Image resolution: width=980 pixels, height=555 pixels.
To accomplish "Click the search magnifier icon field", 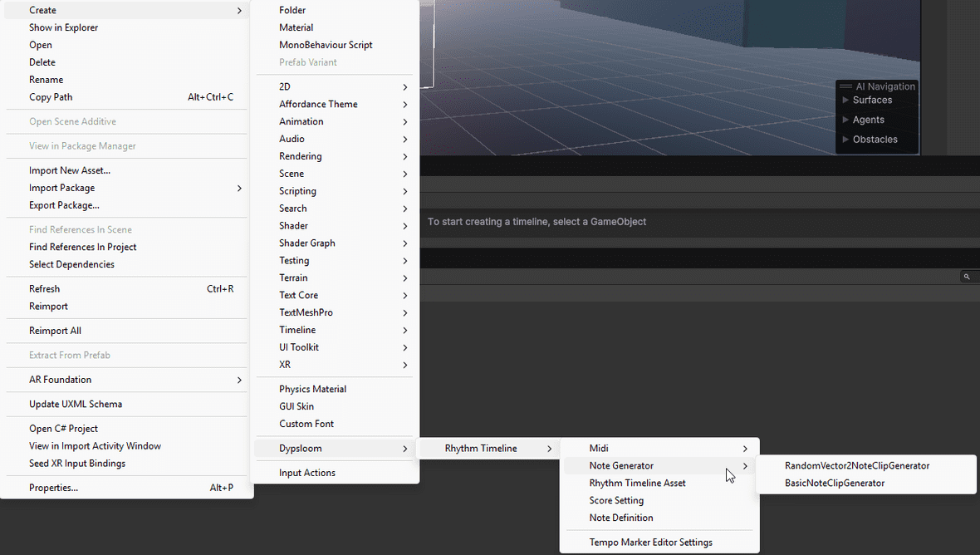I will pos(966,277).
